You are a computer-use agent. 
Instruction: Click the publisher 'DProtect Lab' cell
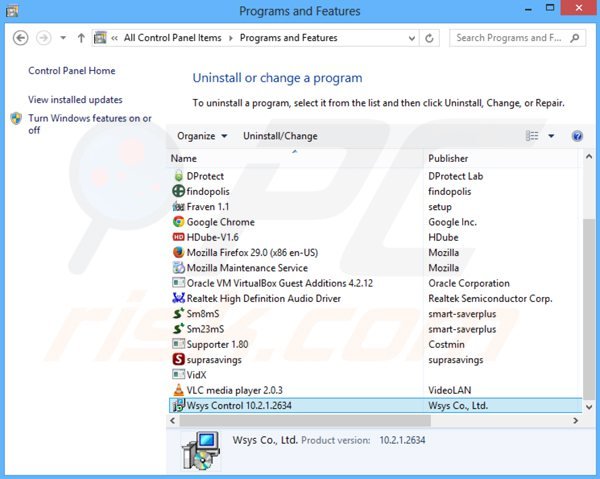(456, 176)
